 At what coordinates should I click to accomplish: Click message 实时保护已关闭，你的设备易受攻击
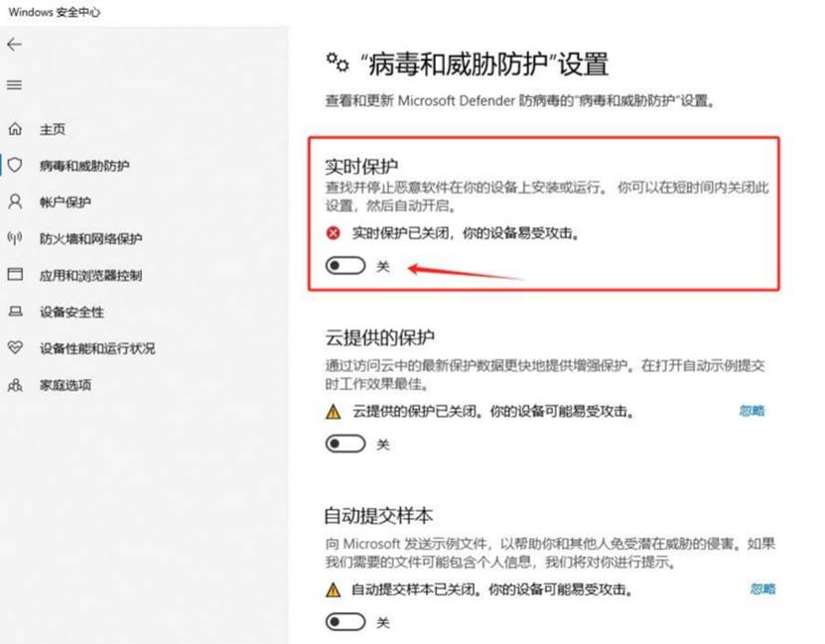tap(467, 233)
